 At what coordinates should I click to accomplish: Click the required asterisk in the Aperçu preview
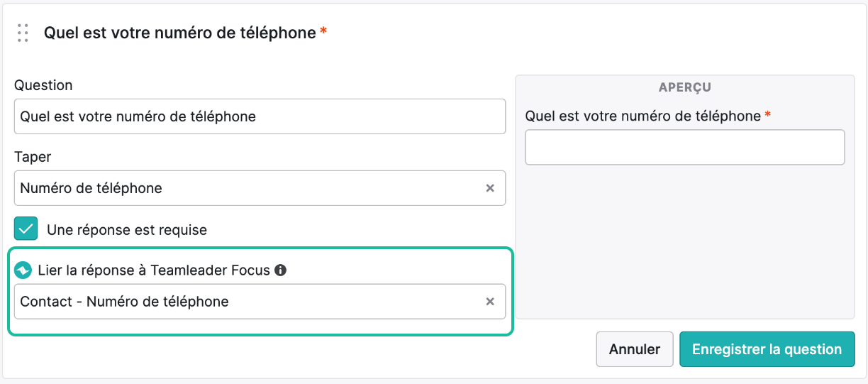pos(767,114)
